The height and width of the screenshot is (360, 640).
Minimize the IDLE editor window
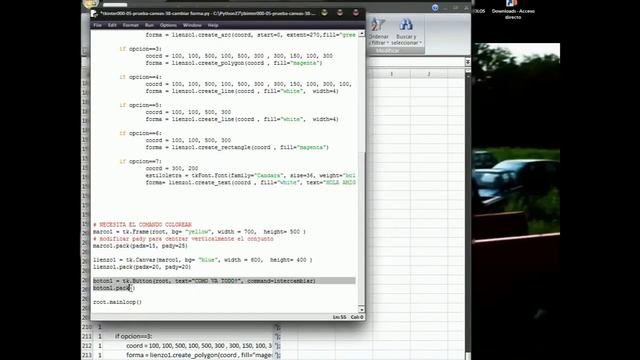point(324,13)
